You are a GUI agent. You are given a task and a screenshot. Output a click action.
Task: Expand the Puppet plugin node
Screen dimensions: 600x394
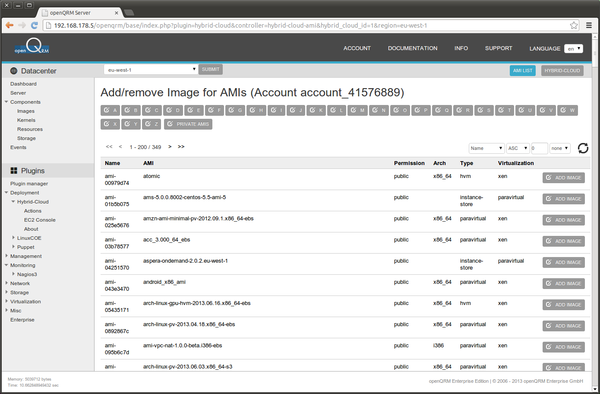13,247
